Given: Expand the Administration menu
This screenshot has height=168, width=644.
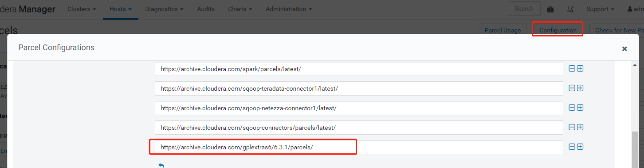Looking at the screenshot, I should click(289, 9).
